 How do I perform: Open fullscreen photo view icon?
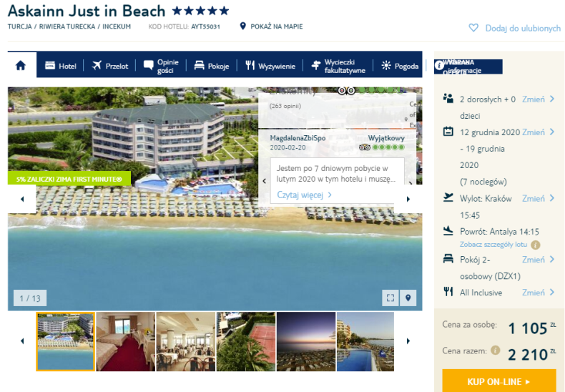[390, 298]
